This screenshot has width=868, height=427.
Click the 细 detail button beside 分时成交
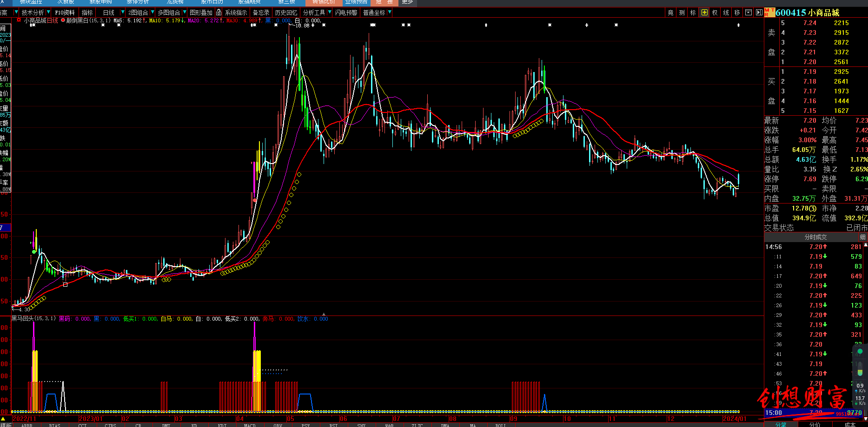pos(863,237)
